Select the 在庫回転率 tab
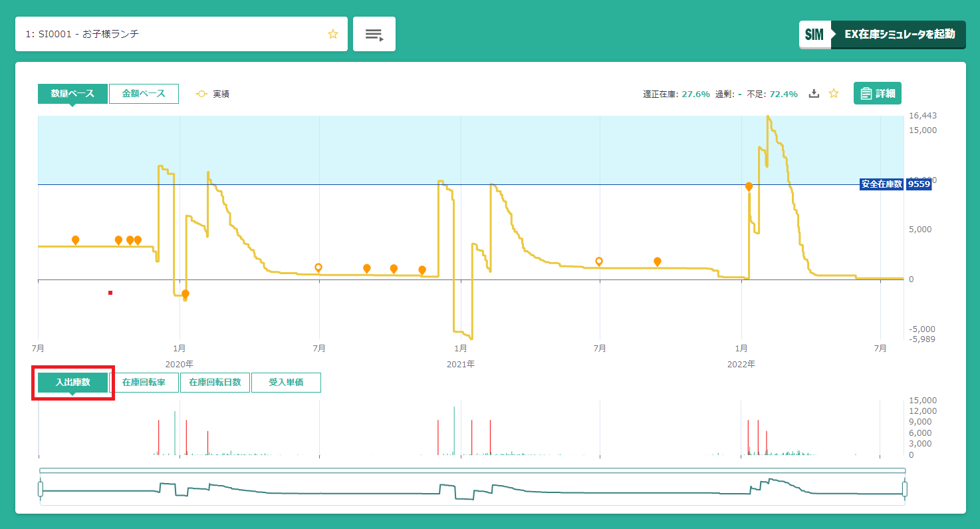The width and height of the screenshot is (980, 529). (144, 383)
